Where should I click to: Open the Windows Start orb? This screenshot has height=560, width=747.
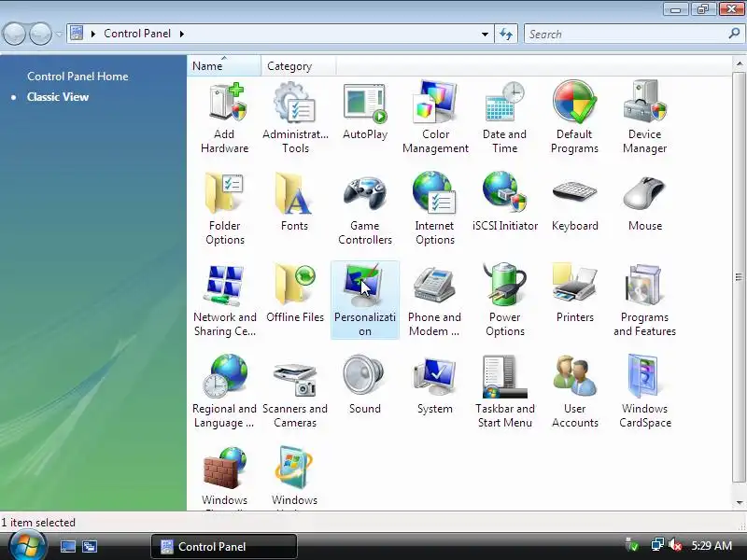click(28, 546)
